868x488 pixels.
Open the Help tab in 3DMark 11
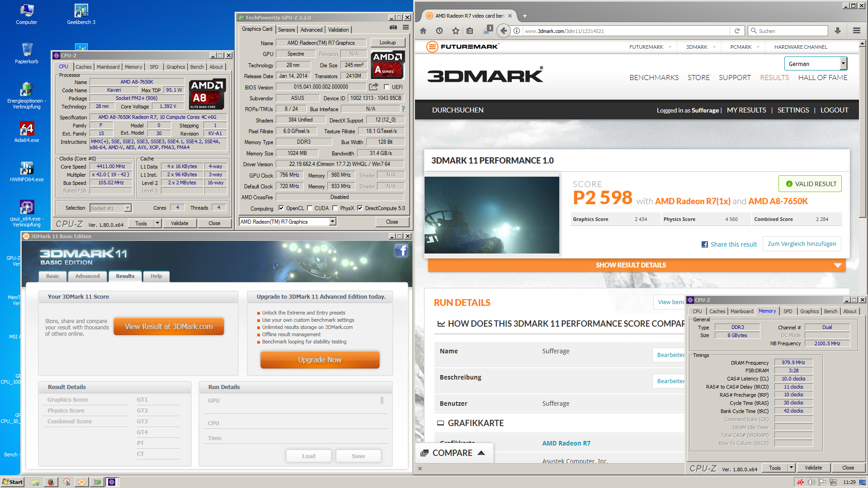pyautogui.click(x=156, y=276)
